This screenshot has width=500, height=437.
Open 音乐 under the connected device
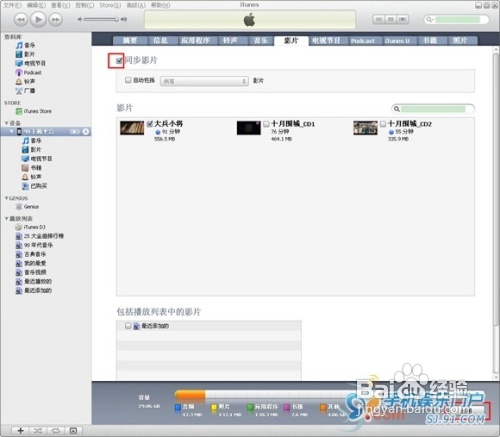(32, 141)
